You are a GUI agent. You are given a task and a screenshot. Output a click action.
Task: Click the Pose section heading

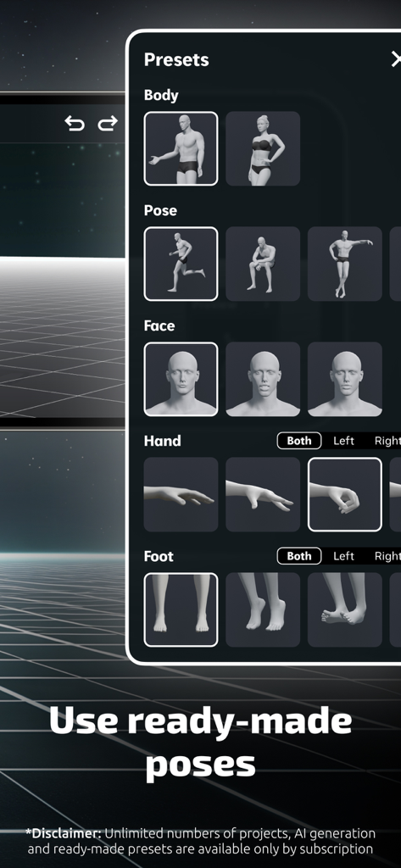(160, 210)
